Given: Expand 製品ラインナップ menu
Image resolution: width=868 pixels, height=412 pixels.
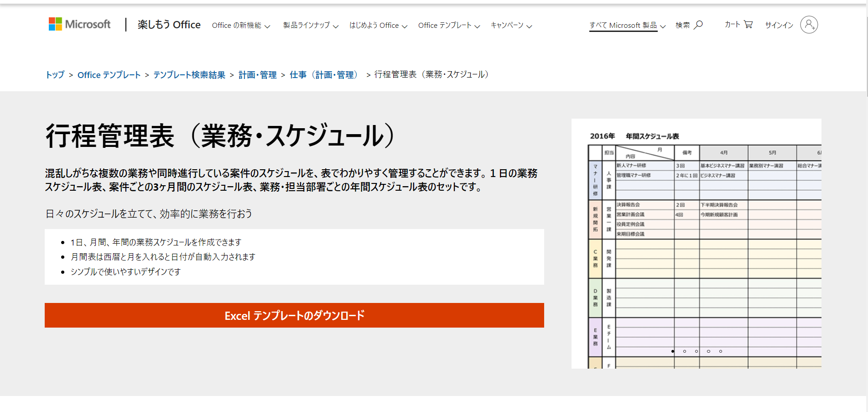Looking at the screenshot, I should [311, 26].
